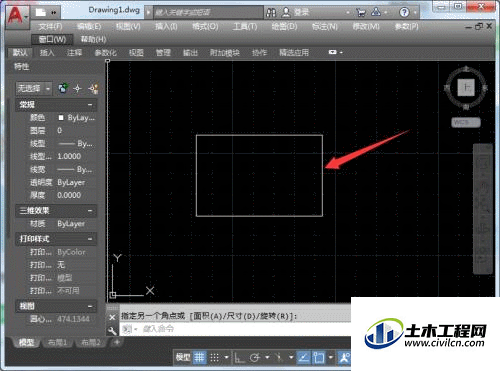Click the new drawing icon in quick access toolbar

pyautogui.click(x=41, y=12)
